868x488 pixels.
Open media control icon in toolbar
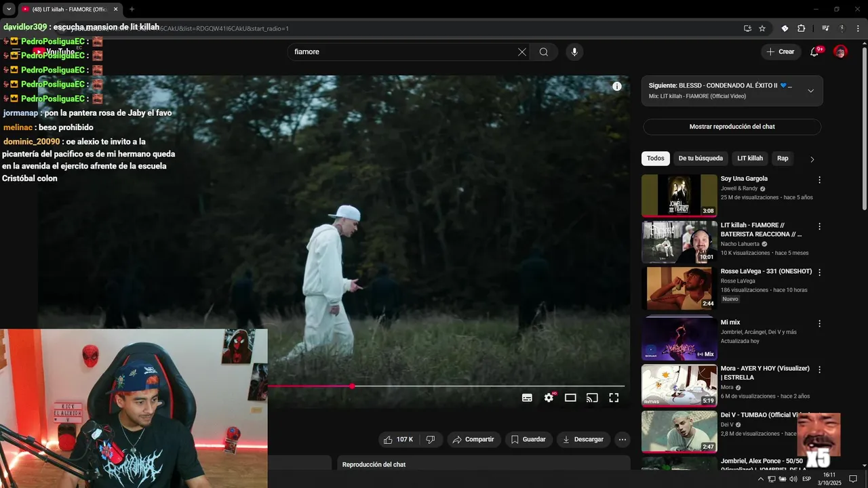click(x=825, y=28)
